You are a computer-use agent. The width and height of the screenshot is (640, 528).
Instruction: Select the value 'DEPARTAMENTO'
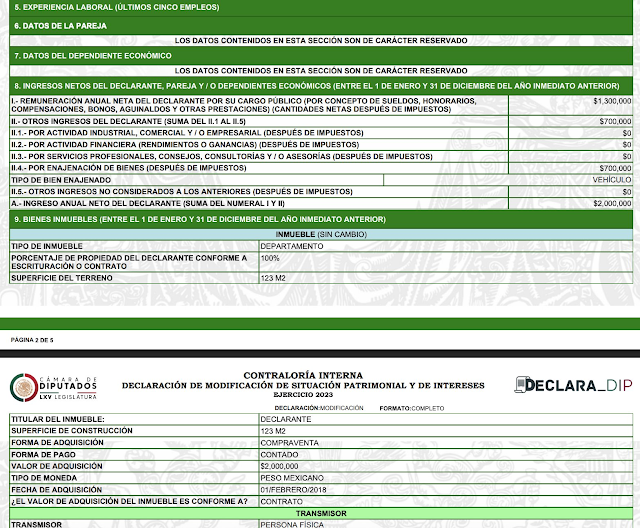tap(291, 246)
